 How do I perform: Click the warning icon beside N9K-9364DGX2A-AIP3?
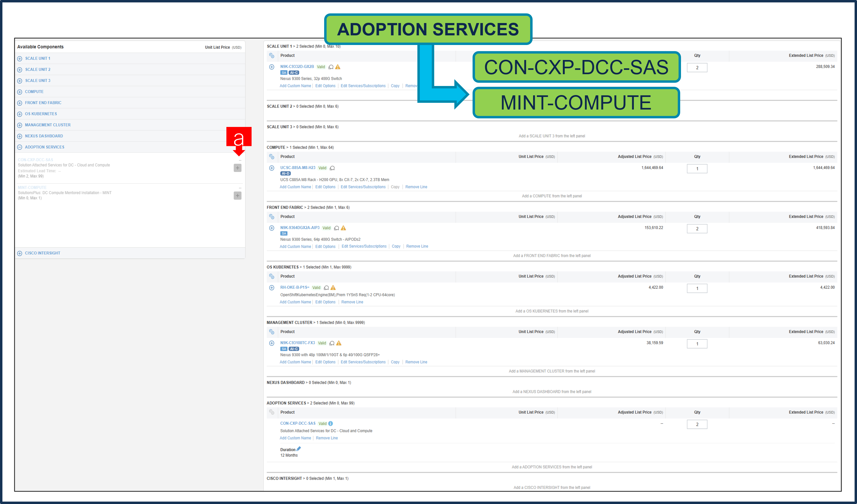(343, 228)
